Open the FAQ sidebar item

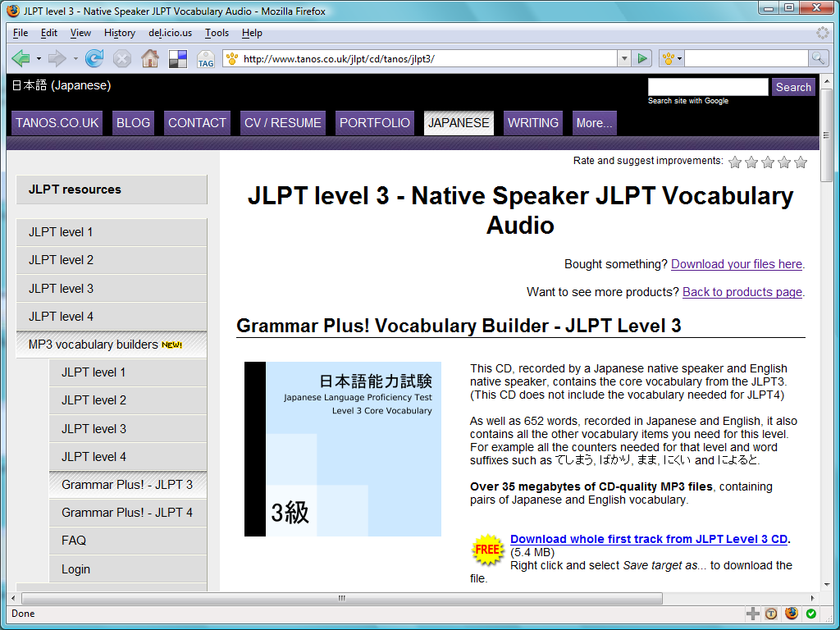[x=128, y=541]
